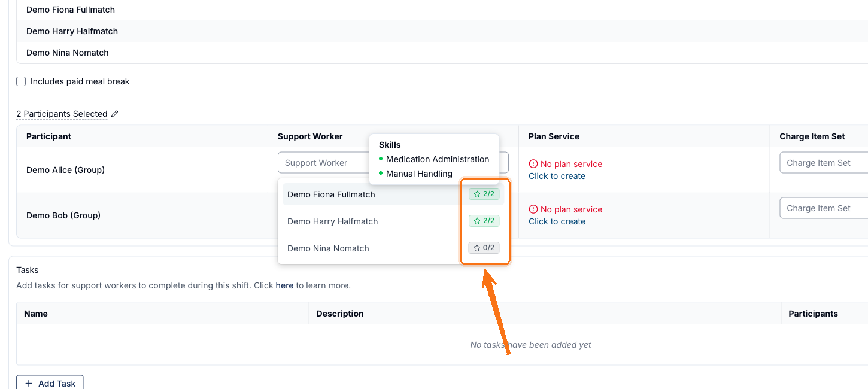Click to create plan service for Bob

click(x=557, y=221)
